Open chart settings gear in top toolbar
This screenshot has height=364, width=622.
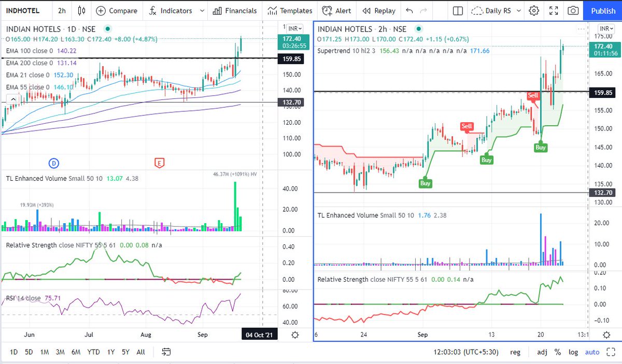coord(534,10)
